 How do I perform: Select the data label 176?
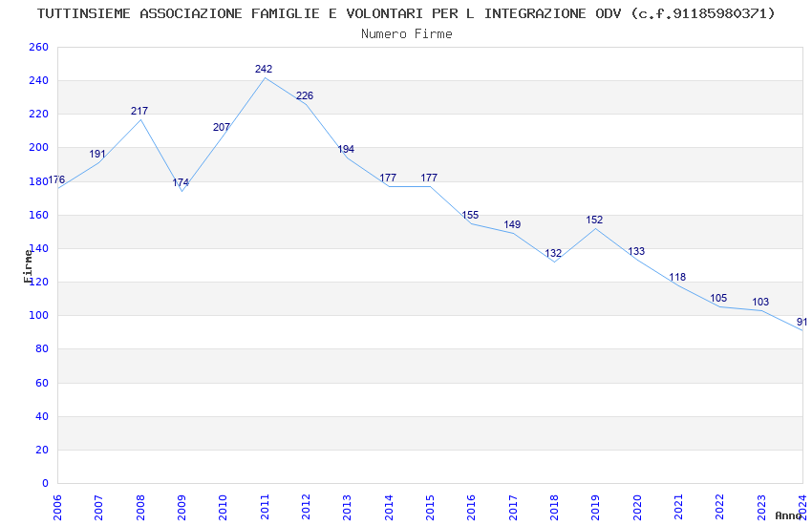click(x=56, y=180)
